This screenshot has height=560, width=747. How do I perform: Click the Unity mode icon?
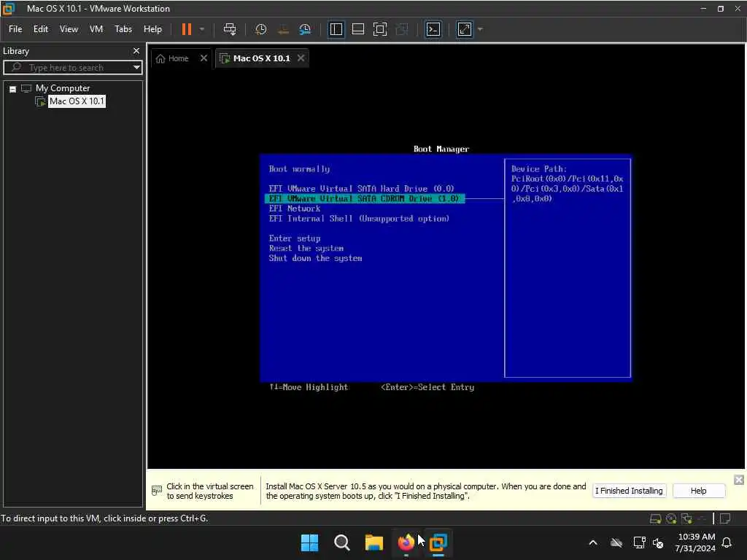pyautogui.click(x=402, y=29)
